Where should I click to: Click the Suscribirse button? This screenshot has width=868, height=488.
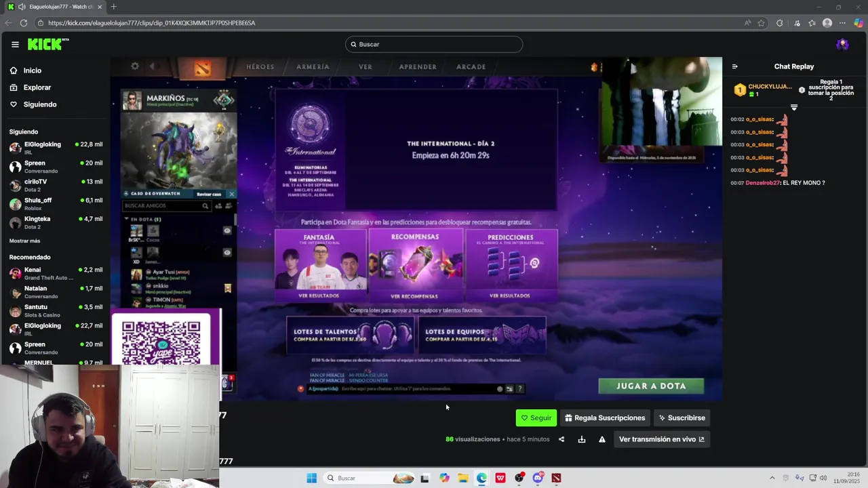(x=682, y=418)
